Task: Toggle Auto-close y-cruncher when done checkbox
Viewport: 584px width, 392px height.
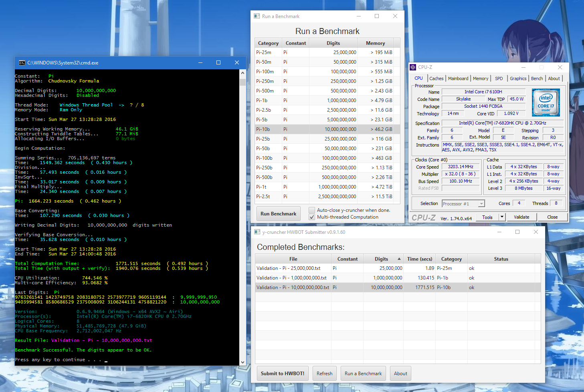Action: coord(312,210)
